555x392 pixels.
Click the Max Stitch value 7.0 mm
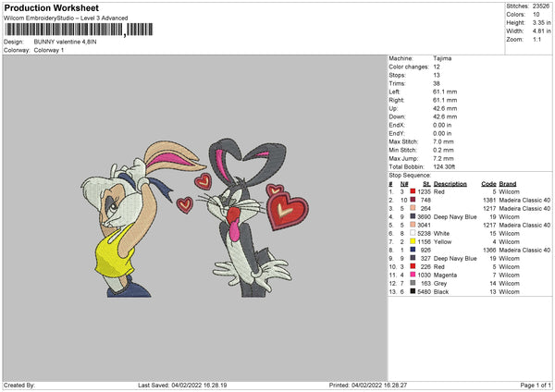click(443, 141)
